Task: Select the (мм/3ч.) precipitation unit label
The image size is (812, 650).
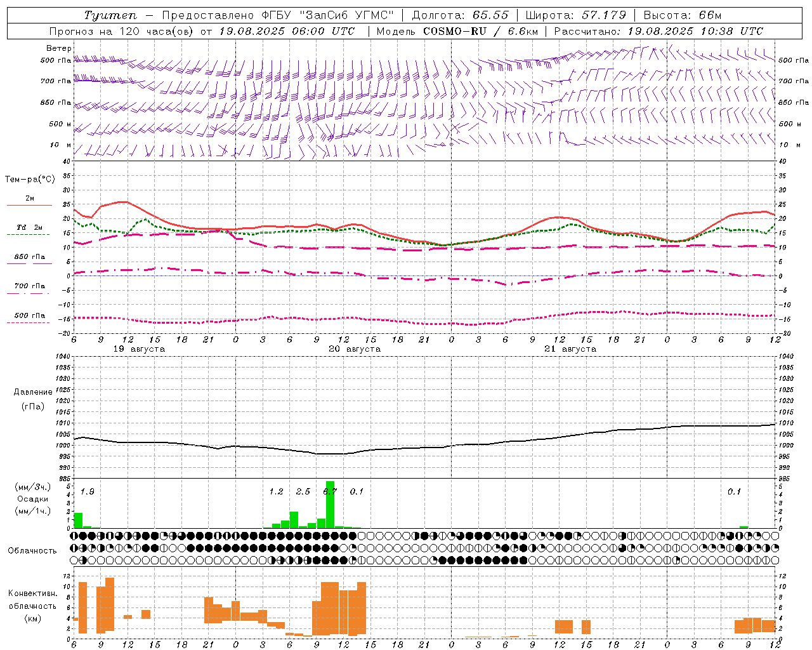Action: click(x=33, y=487)
